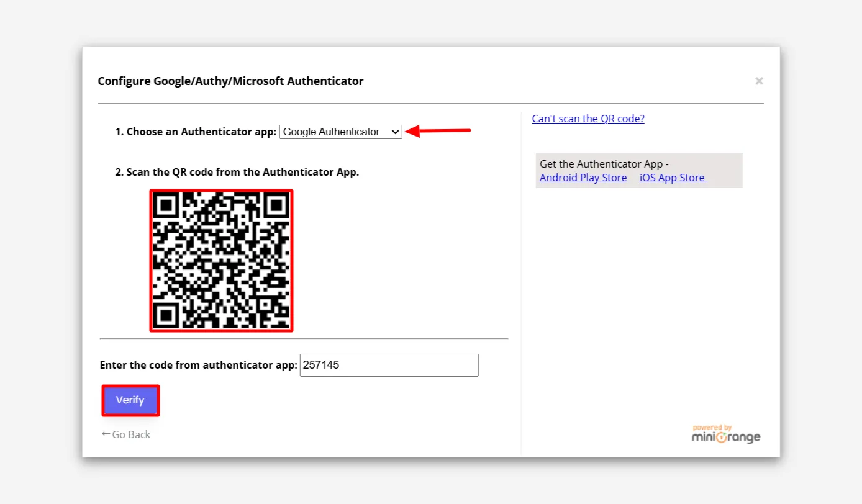Click the Verify button
Screen dimensions: 862x504
130,400
